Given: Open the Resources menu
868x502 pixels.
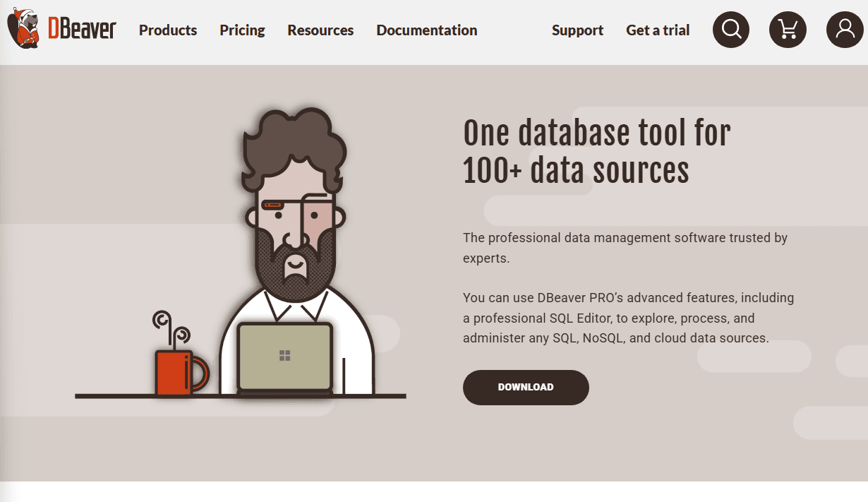Looking at the screenshot, I should click(320, 30).
